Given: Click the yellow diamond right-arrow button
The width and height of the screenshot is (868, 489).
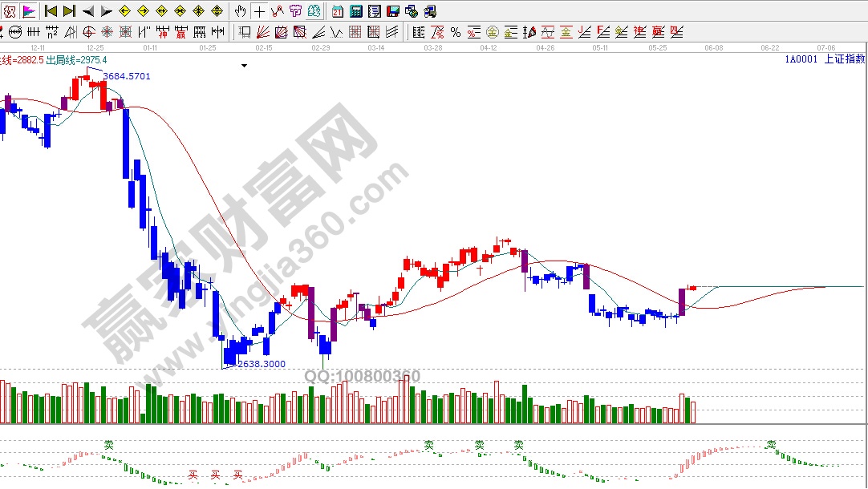Looking at the screenshot, I should 143,11.
